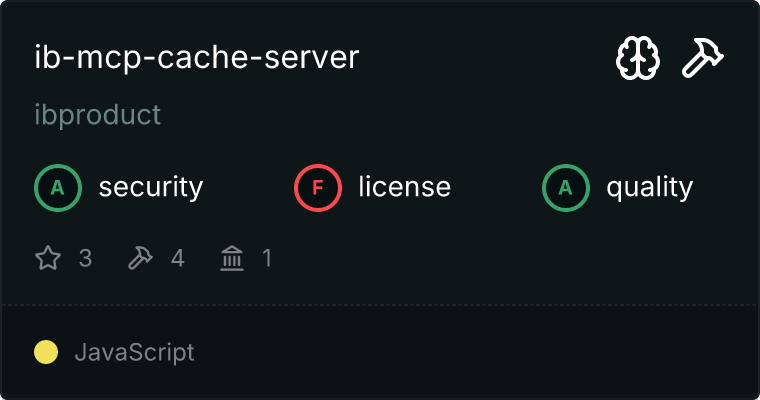Select the license label text
The image size is (760, 400).
(404, 187)
